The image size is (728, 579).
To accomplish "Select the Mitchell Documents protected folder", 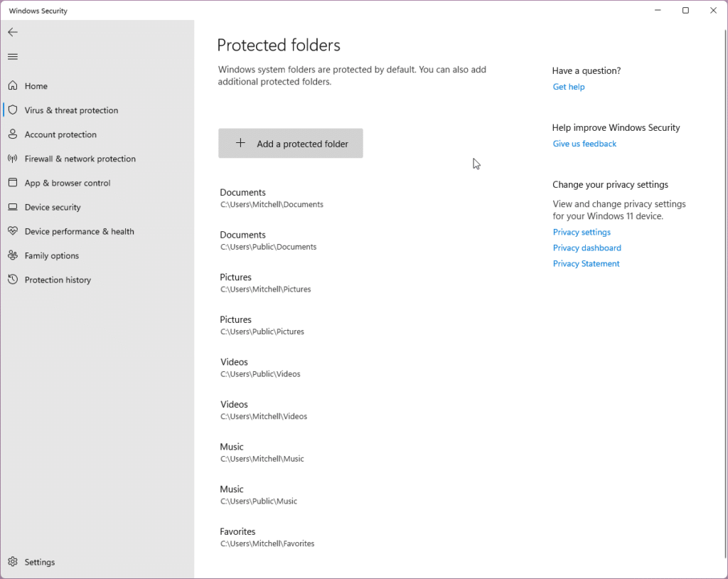I will 271,197.
